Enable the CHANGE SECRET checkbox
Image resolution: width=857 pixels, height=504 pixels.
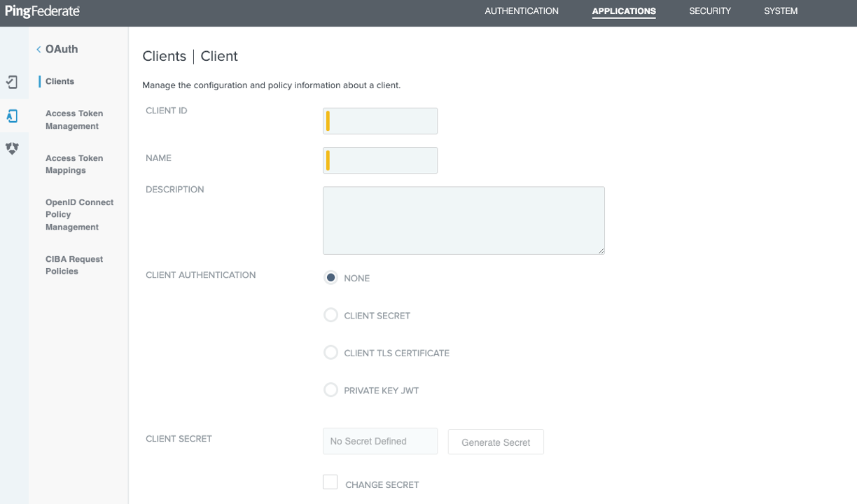tap(330, 482)
